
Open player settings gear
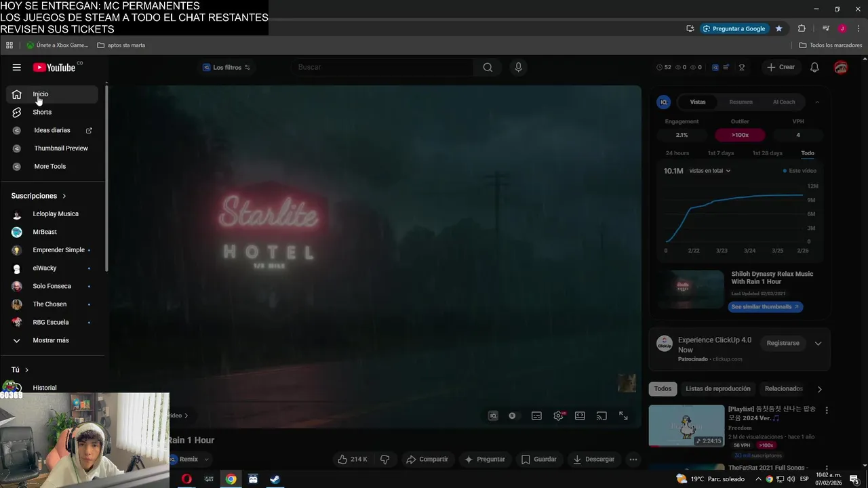pos(558,415)
